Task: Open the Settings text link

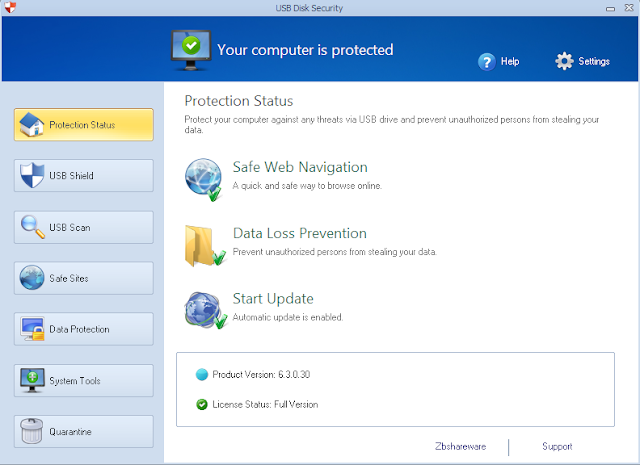Action: [x=594, y=62]
